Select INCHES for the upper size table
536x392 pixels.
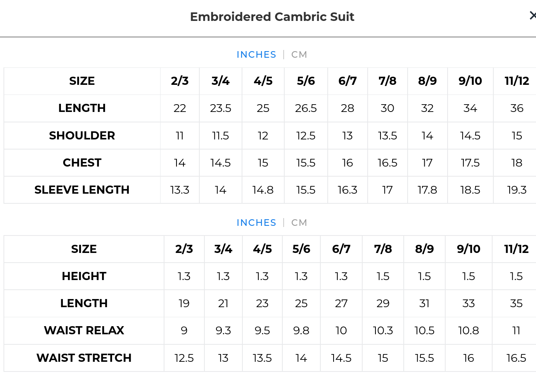tap(256, 55)
